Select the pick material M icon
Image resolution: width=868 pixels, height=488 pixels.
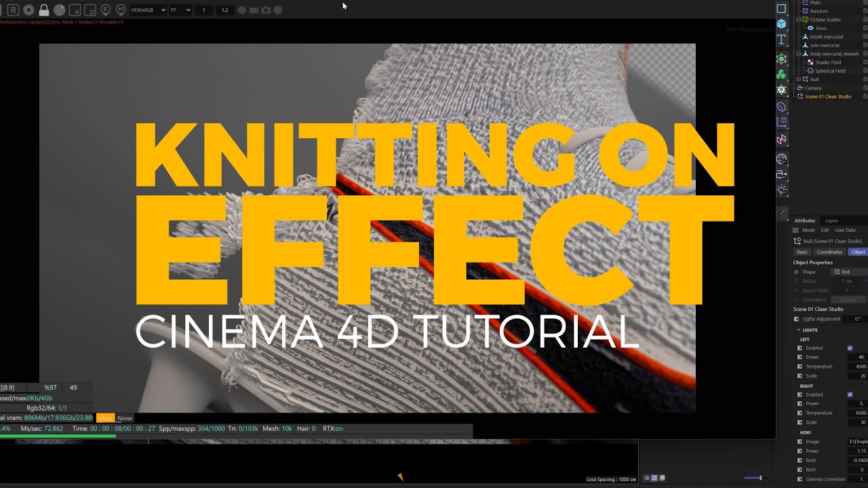pyautogui.click(x=121, y=10)
